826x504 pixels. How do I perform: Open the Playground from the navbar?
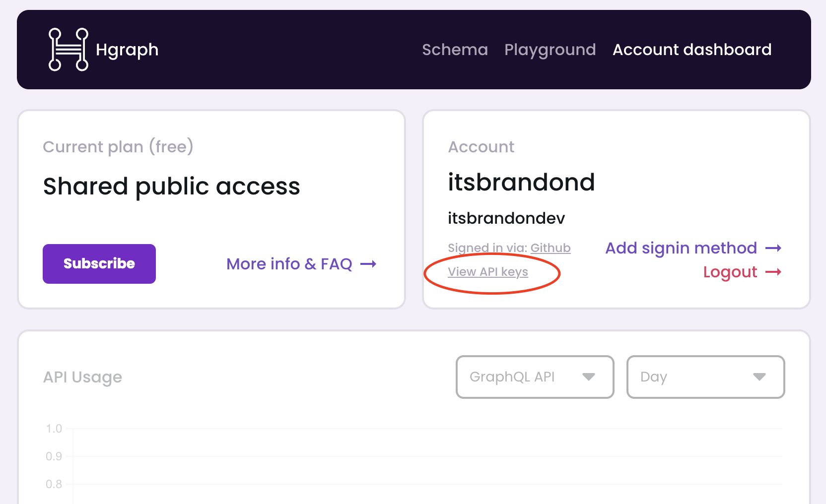[550, 50]
